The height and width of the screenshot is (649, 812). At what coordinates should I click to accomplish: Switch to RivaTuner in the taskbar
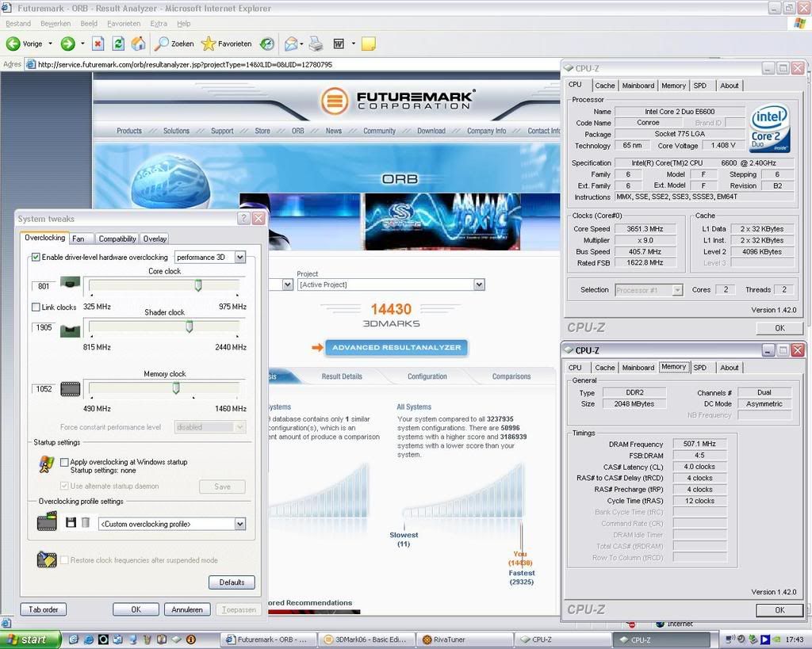[x=464, y=639]
